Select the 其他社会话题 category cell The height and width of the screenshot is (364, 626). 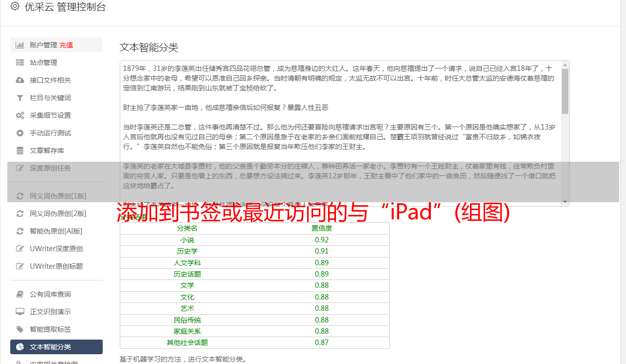click(187, 343)
